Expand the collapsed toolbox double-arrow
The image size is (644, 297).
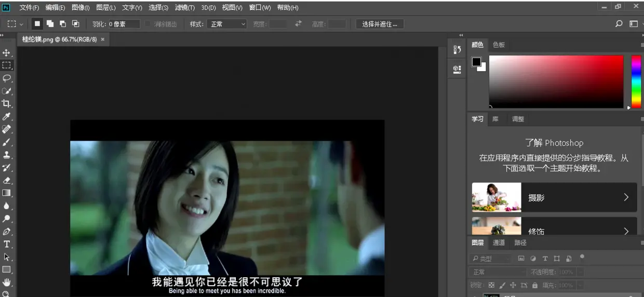tap(2, 35)
